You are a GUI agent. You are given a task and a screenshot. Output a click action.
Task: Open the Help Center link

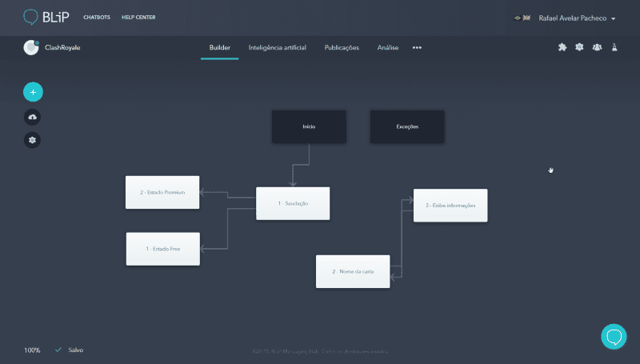(138, 18)
